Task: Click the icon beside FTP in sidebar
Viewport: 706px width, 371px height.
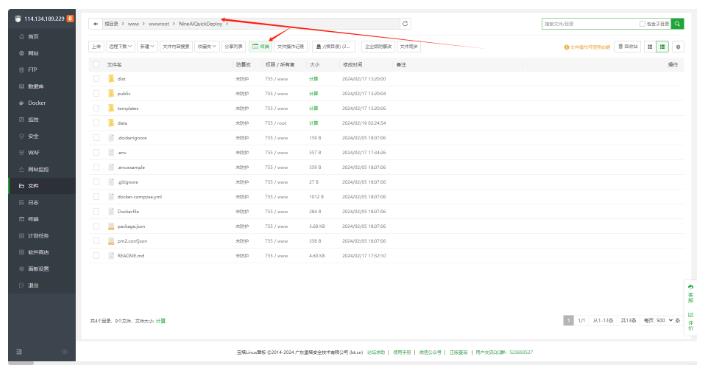Action: 21,70
